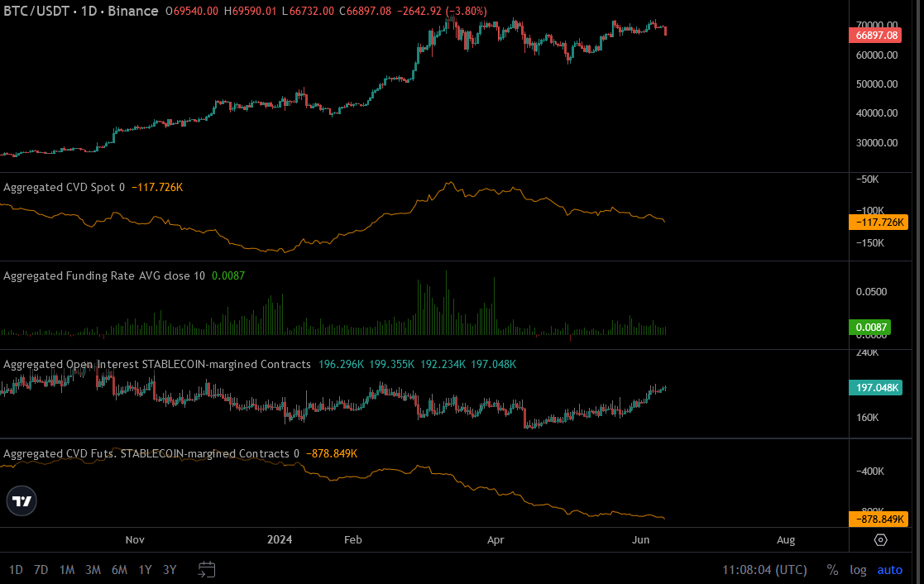
Task: Click the O69540.00 open value
Action: [192, 12]
